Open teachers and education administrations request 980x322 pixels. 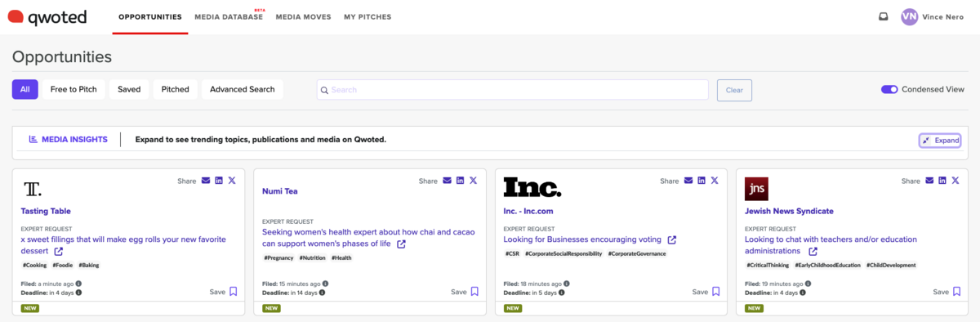pyautogui.click(x=831, y=245)
